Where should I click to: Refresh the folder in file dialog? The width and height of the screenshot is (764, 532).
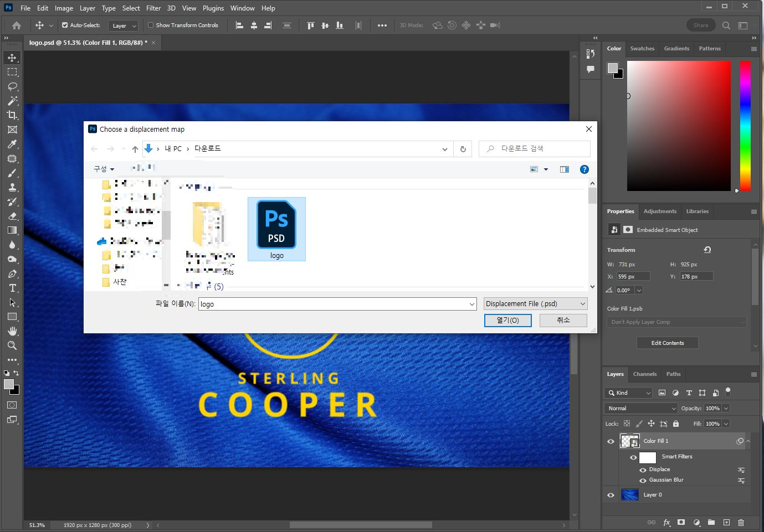[463, 149]
